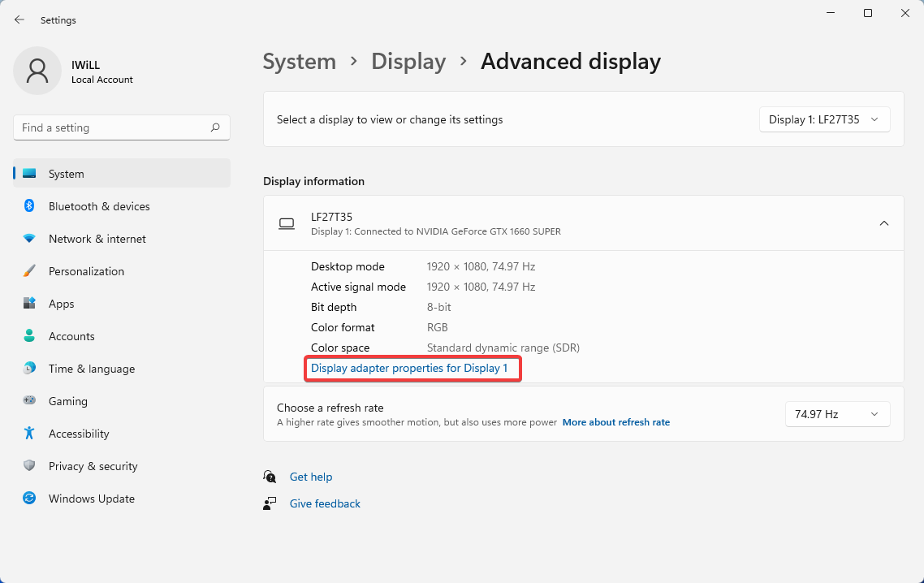This screenshot has width=924, height=583.
Task: Navigate to System via breadcrumb
Action: click(299, 61)
